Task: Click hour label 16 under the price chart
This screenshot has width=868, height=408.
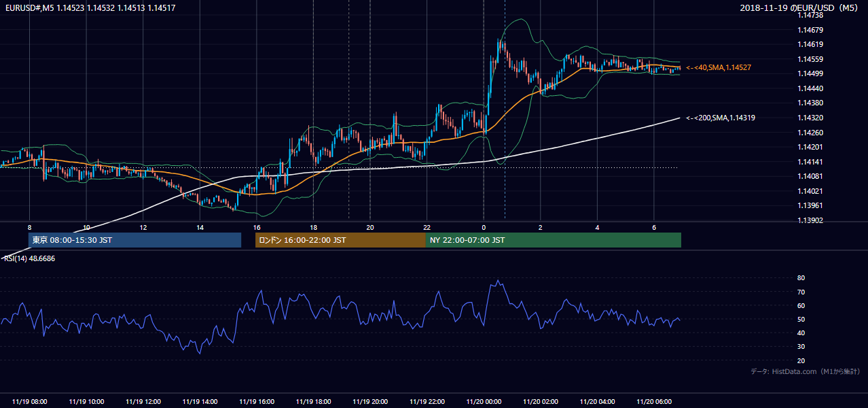Action: (257, 227)
